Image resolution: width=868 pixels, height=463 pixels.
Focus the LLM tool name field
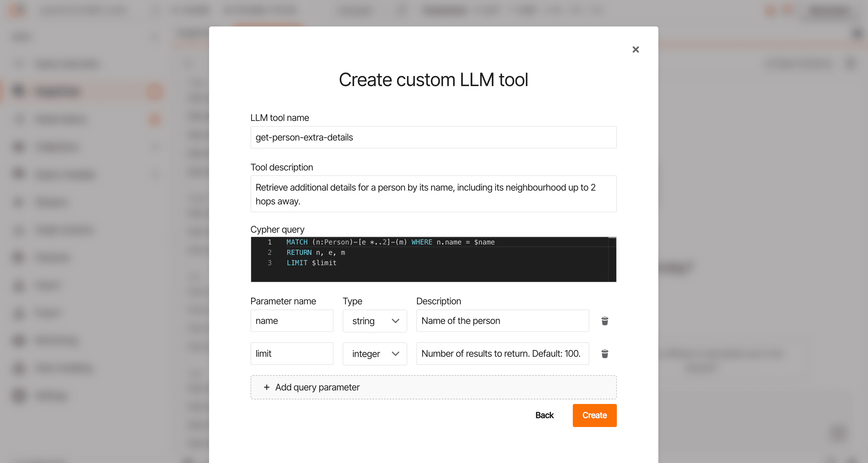[433, 137]
